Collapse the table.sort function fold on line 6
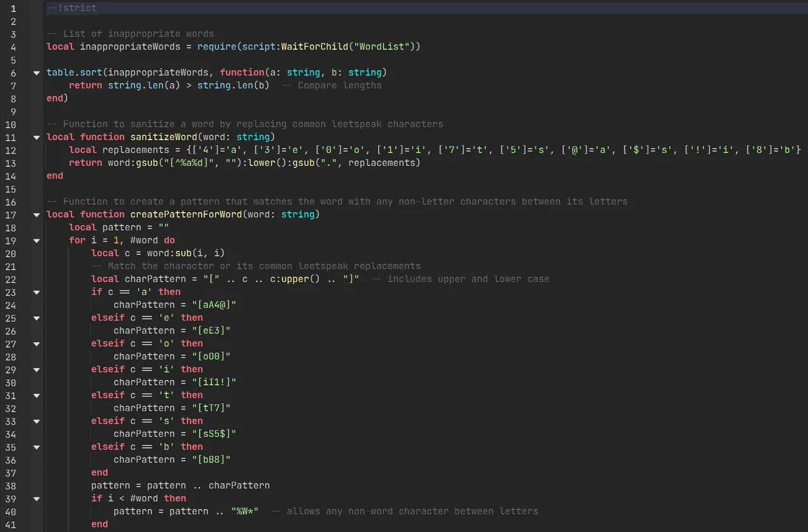The width and height of the screenshot is (808, 532). [37, 73]
